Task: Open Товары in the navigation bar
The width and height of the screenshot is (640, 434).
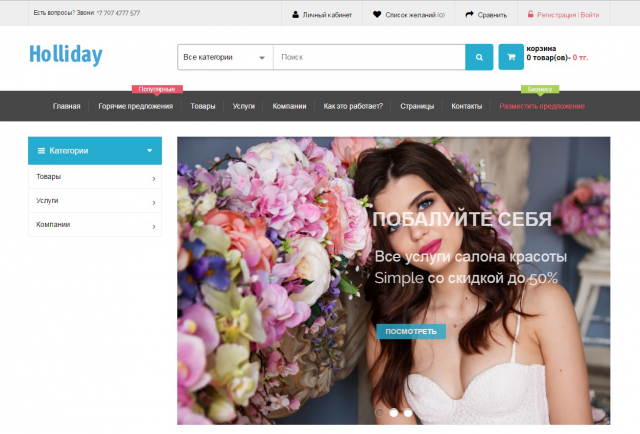Action: pos(203,106)
